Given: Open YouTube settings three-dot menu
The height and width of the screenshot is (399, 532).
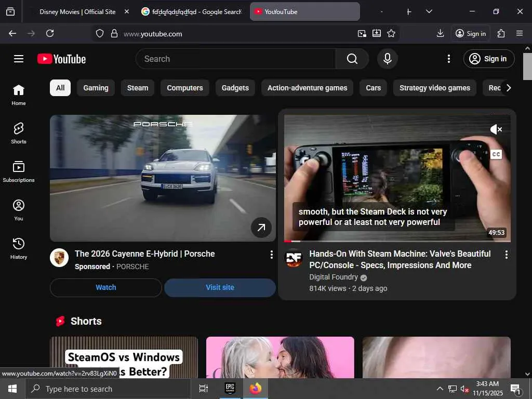Looking at the screenshot, I should click(x=448, y=59).
